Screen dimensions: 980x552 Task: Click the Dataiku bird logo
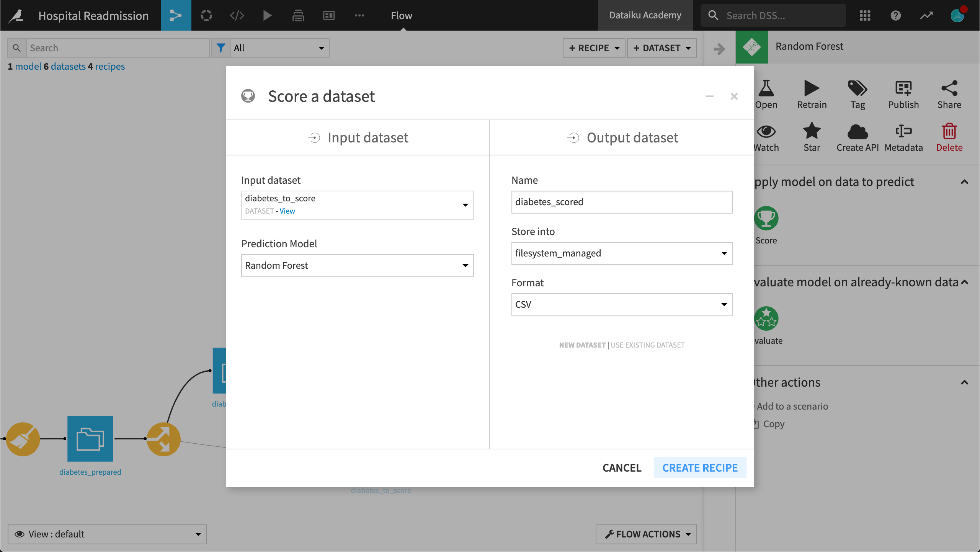pos(16,15)
